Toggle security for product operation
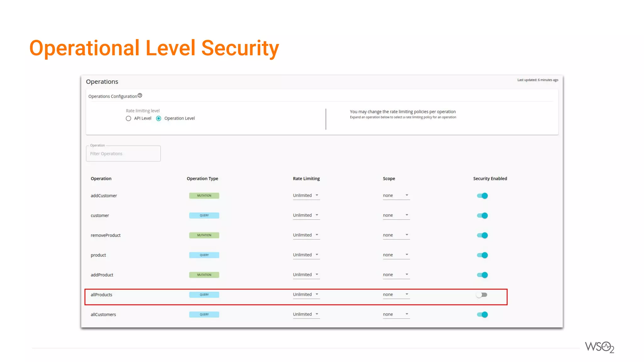This screenshot has height=362, width=644. pos(482,255)
